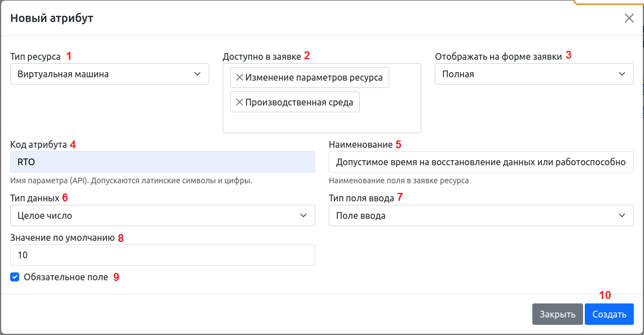644x335 pixels.
Task: Click the chevron arrow in Тип поля ввода
Action: (622, 215)
